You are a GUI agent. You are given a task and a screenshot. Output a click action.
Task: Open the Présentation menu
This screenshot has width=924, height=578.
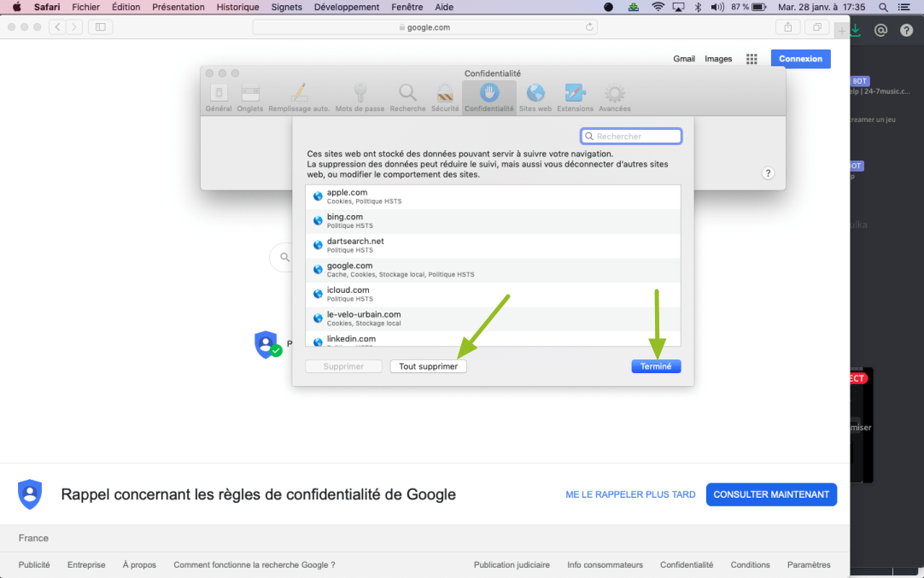[178, 7]
